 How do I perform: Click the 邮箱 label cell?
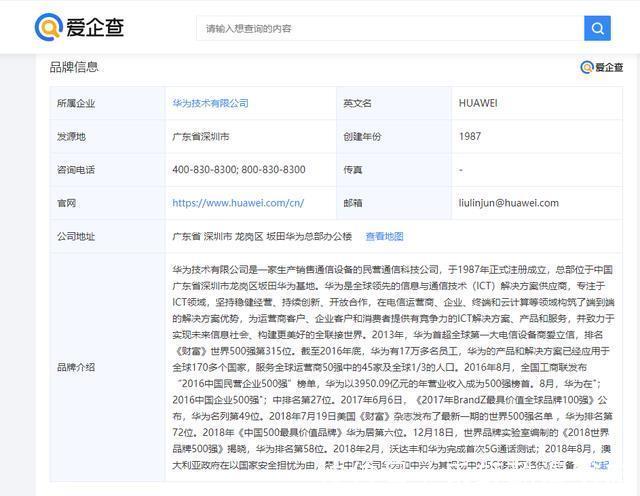pyautogui.click(x=394, y=203)
